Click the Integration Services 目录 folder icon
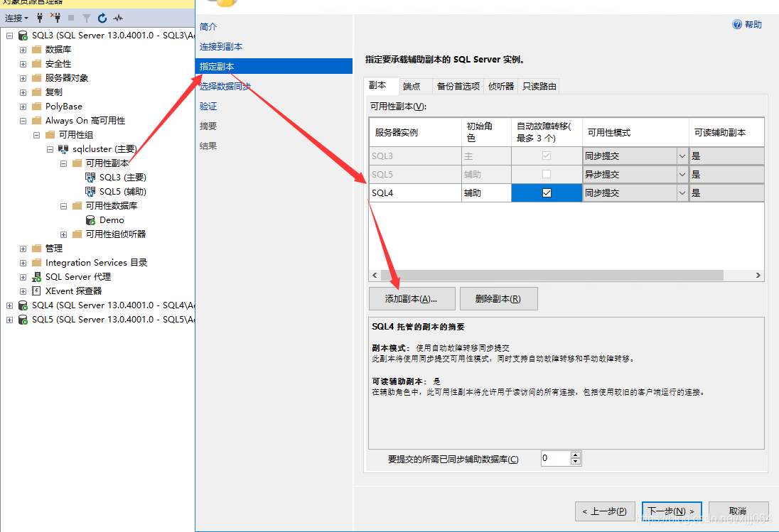 coord(36,263)
